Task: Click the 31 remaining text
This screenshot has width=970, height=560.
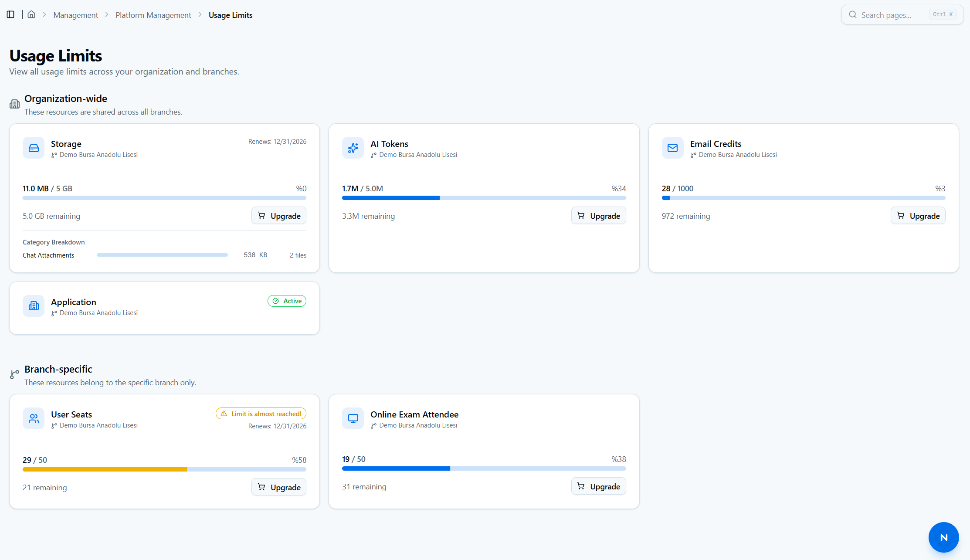Action: click(x=364, y=487)
